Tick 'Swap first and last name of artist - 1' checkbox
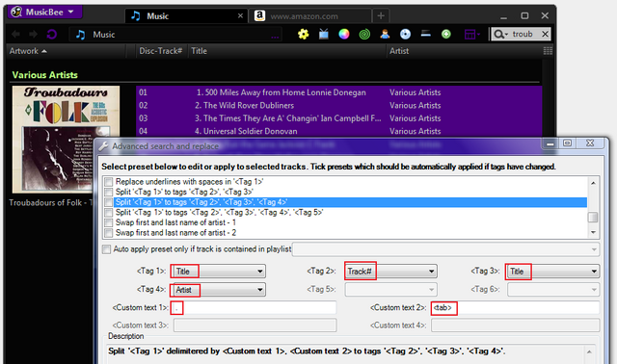Viewport: 617px width, 364px height. coord(108,222)
